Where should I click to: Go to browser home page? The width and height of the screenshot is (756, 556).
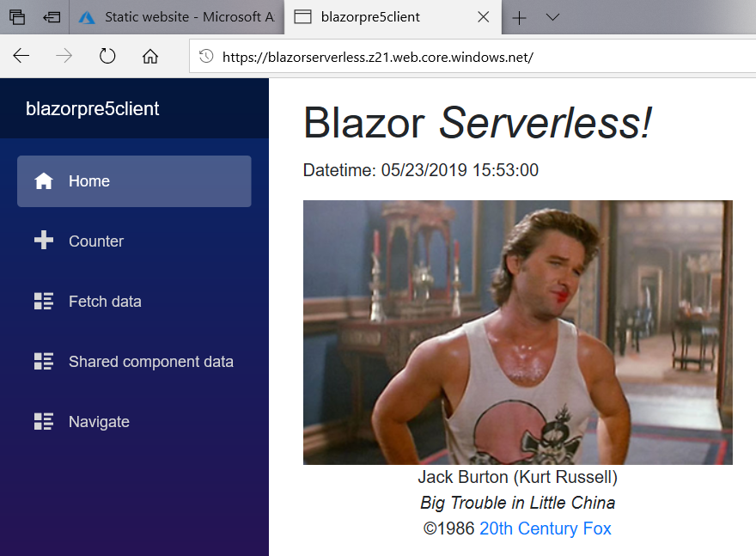[x=150, y=57]
